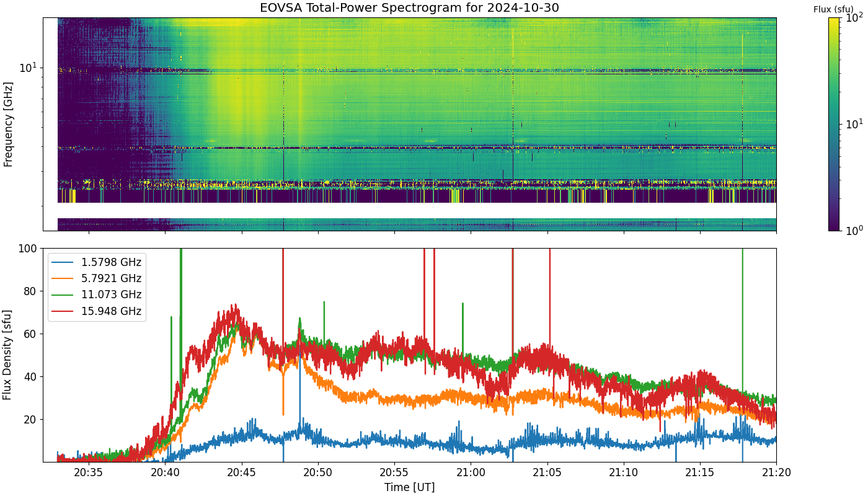
Task: Click the Flux Density [sfu] axis label
Action: point(8,355)
